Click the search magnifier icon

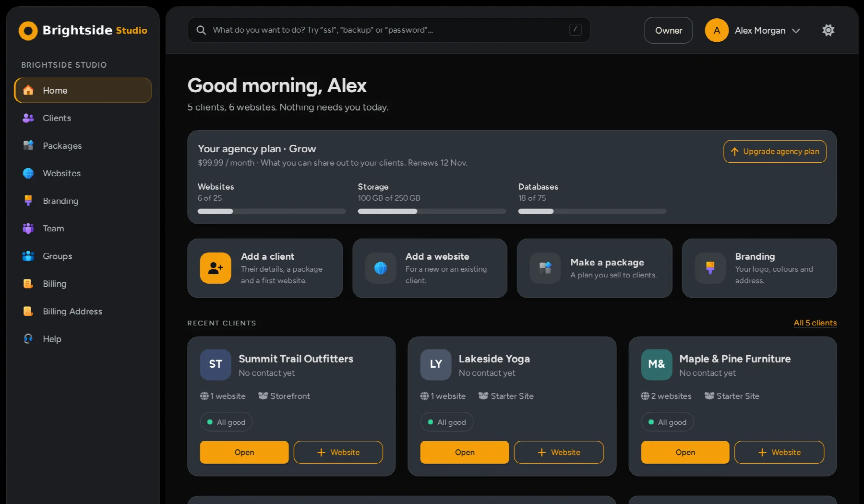(x=201, y=30)
